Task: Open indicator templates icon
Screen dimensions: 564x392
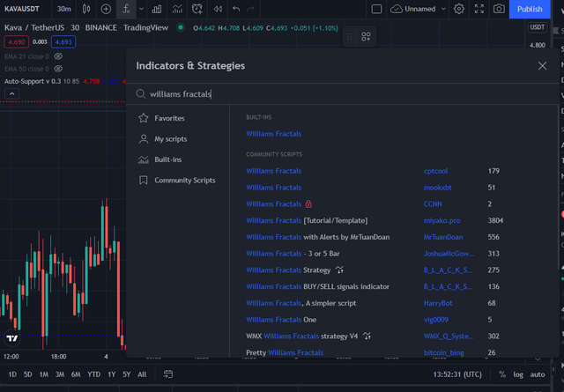Action: pos(177,9)
